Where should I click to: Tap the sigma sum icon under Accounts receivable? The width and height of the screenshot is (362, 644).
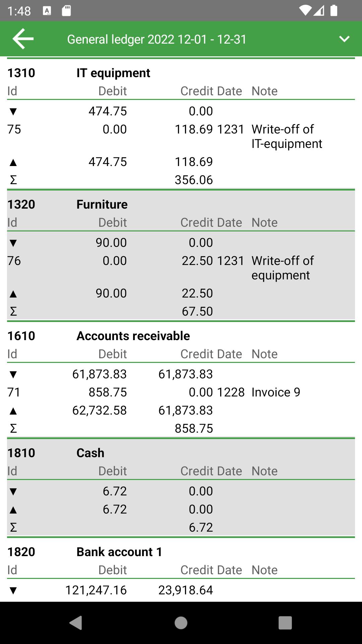[13, 428]
